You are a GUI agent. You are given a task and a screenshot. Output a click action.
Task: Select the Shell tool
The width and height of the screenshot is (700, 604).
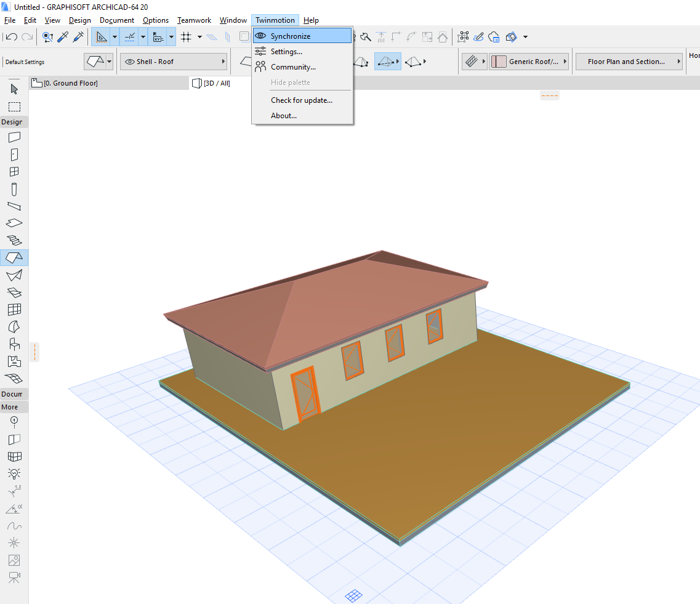(x=14, y=275)
